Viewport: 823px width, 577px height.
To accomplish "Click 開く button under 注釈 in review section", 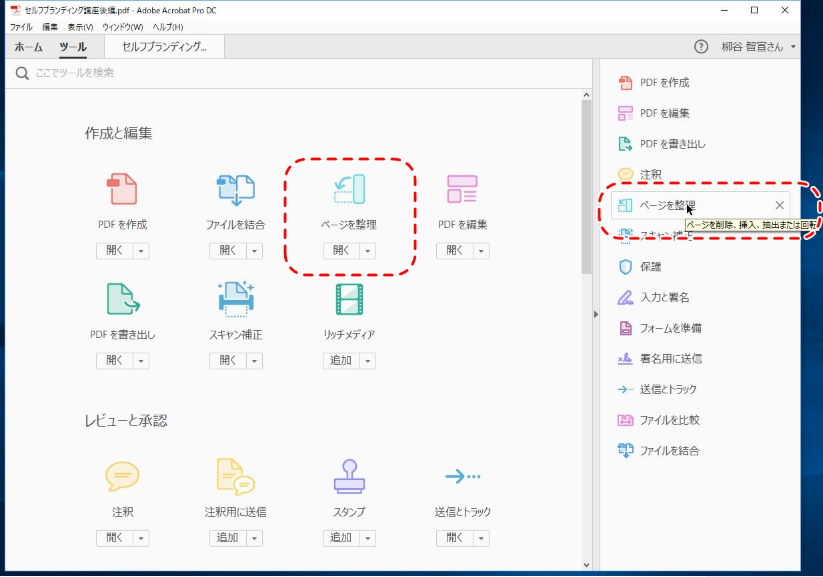I will [114, 538].
